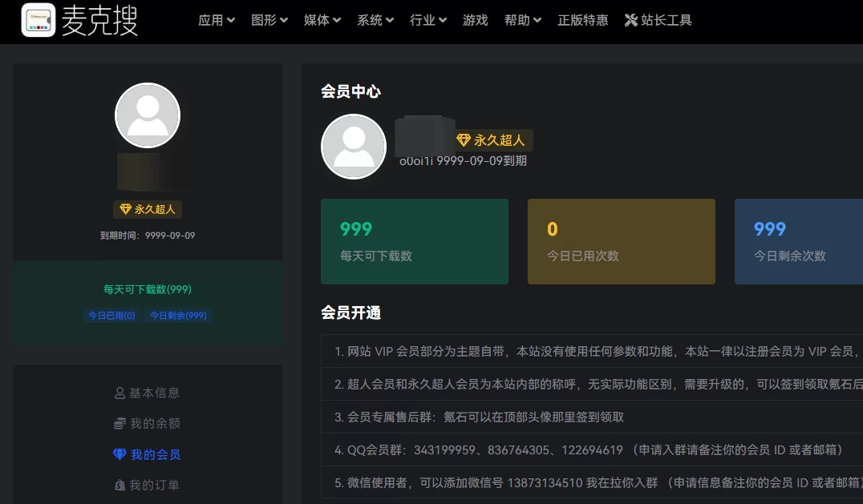Click the blue diamond icon next to 我的会员
Image resolution: width=863 pixels, height=504 pixels.
pos(120,454)
